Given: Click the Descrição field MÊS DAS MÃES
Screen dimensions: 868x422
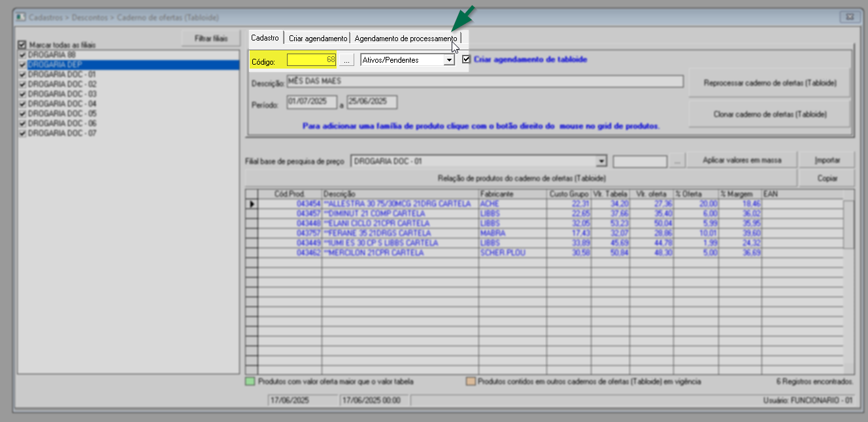Looking at the screenshot, I should [484, 82].
